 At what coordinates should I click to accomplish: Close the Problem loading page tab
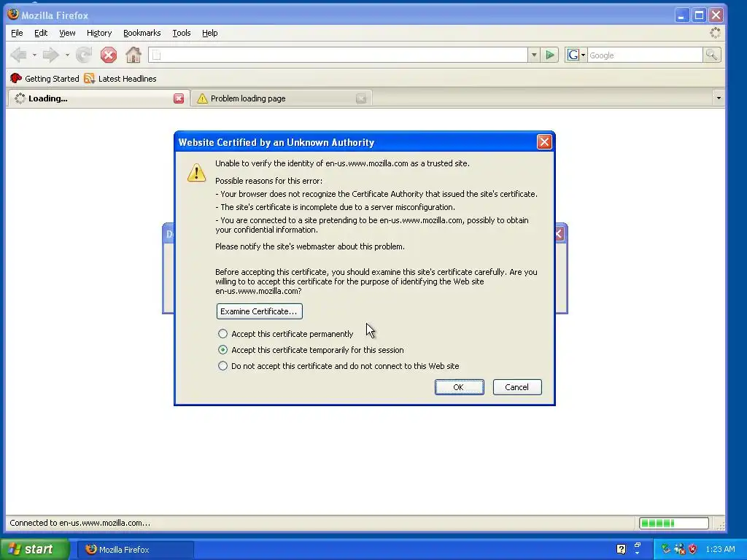coord(361,98)
